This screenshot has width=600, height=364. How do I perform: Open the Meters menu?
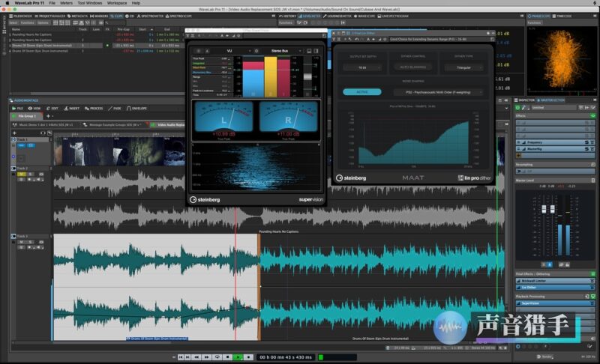pos(66,3)
